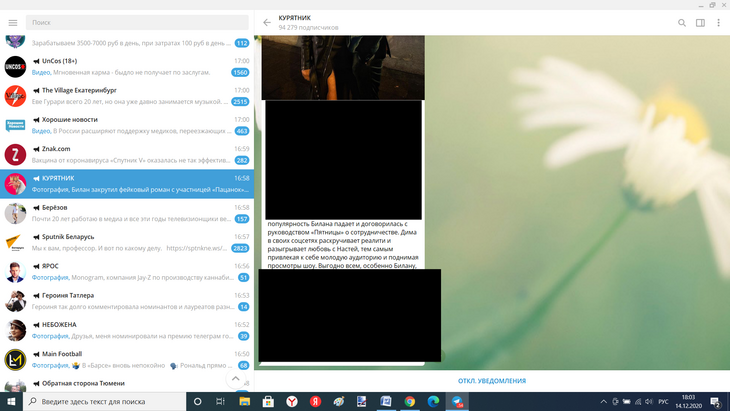Open the three-dot channel options menu
The image size is (730, 411).
718,22
